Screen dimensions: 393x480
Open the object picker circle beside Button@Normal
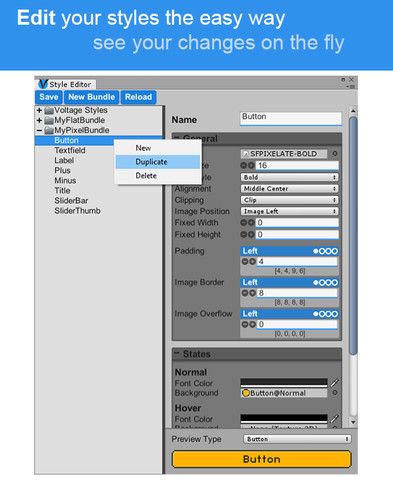tap(335, 393)
